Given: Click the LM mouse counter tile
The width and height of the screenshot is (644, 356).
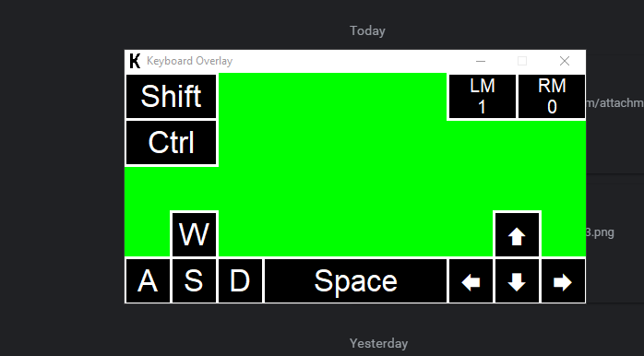Looking at the screenshot, I should (483, 97).
